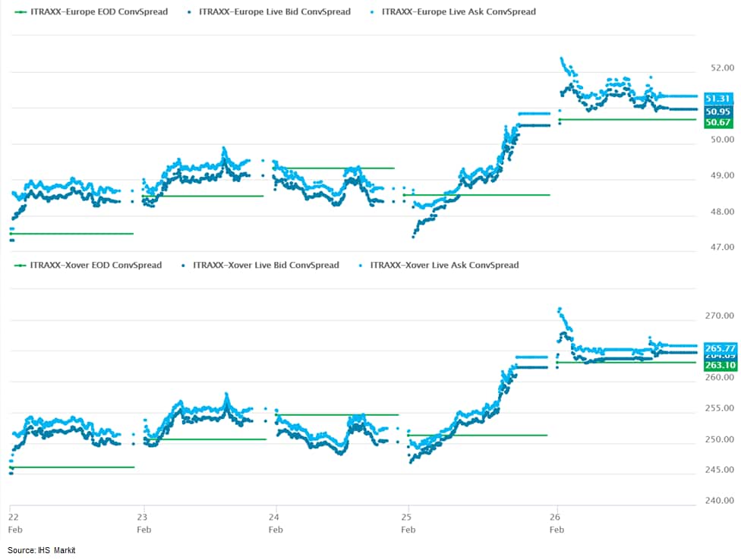This screenshot has width=741, height=560.
Task: Hide the ITRAXX-Europe Live Ask ConvSpread series label
Action: click(x=459, y=12)
